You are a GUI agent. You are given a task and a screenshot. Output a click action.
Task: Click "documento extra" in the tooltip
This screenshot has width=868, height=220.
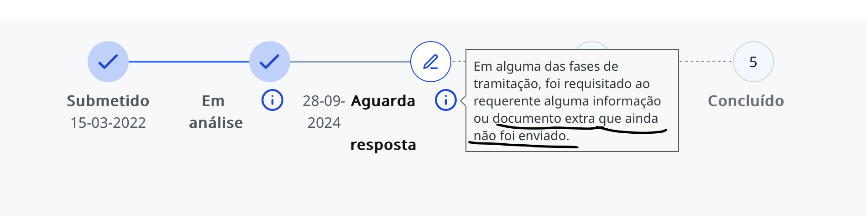tap(544, 119)
